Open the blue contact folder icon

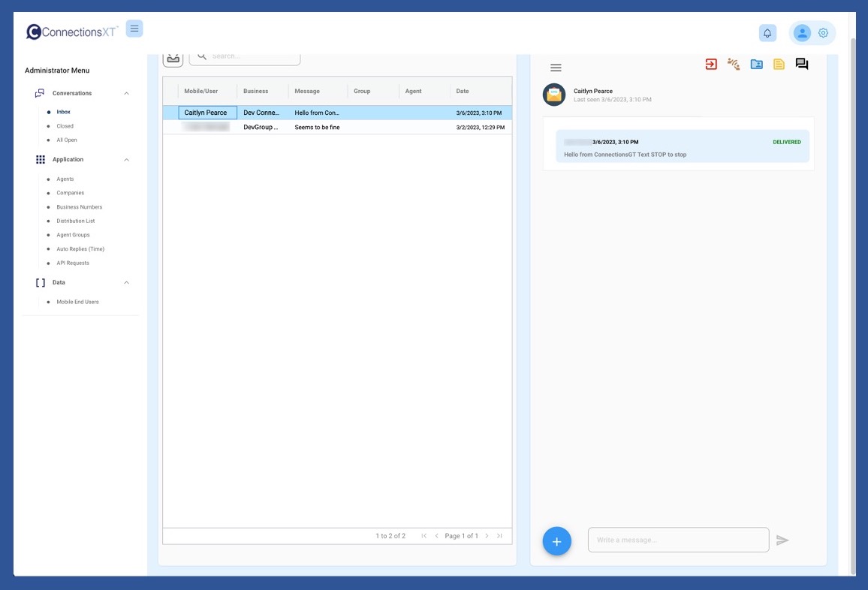click(x=756, y=65)
